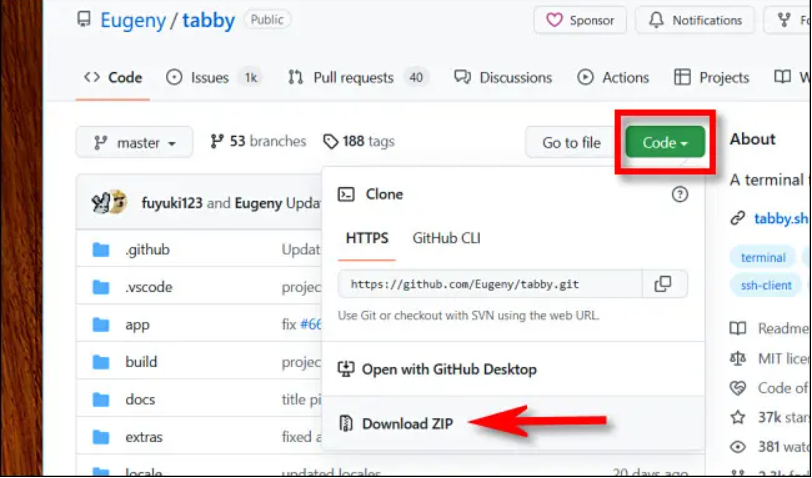Open the extras folder
This screenshot has height=478, width=812.
(143, 437)
